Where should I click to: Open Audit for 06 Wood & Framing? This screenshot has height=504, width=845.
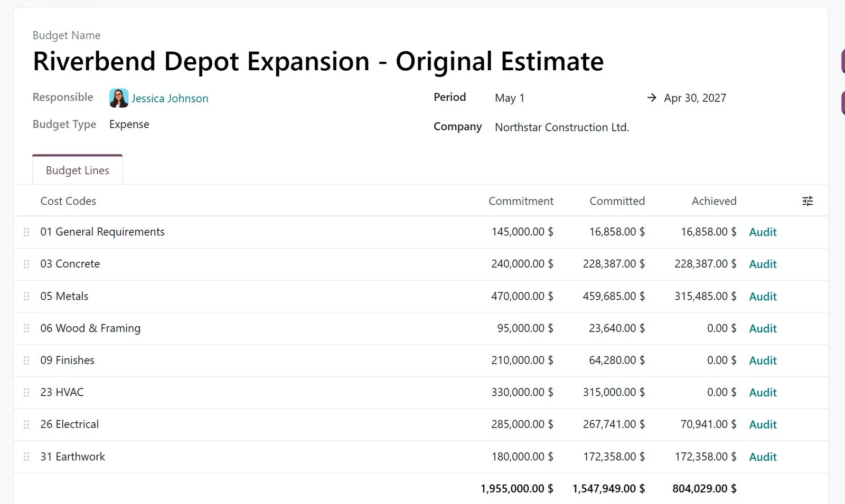pos(763,328)
